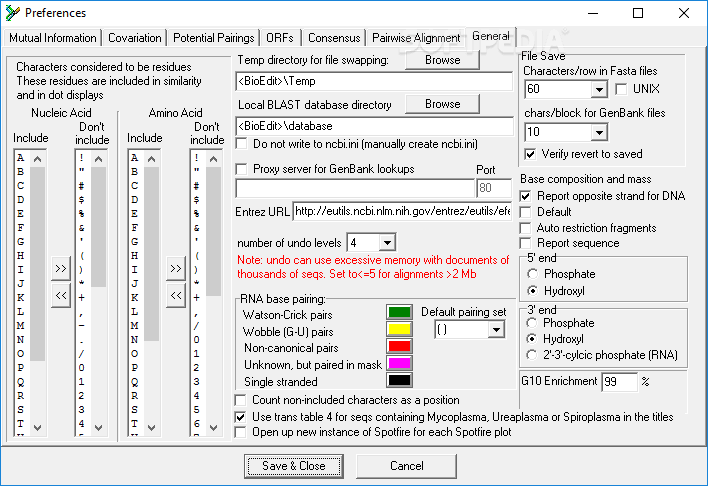Click down arrow of Nucleic Acid Don't include list
This screenshot has width=708, height=486.
(99, 427)
